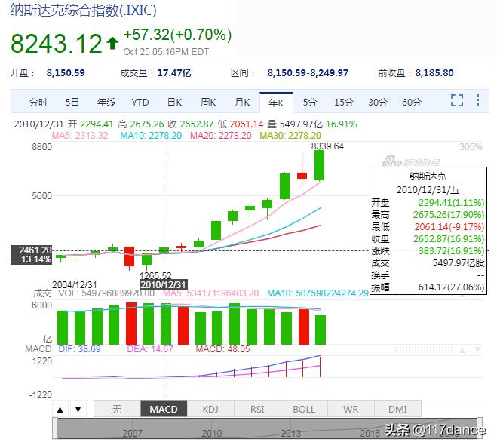Click the 2007 marker on the timeline range bar
The width and height of the screenshot is (497, 448).
(133, 433)
